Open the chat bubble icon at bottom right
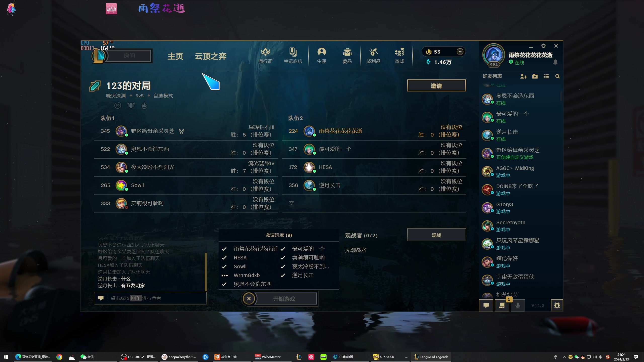This screenshot has width=644, height=362. pyautogui.click(x=486, y=305)
